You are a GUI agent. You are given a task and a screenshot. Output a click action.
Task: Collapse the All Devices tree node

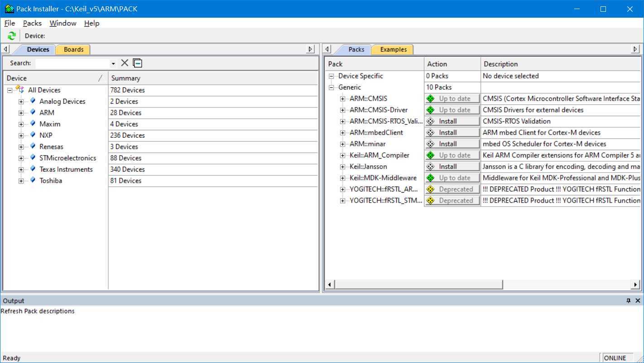[10, 90]
